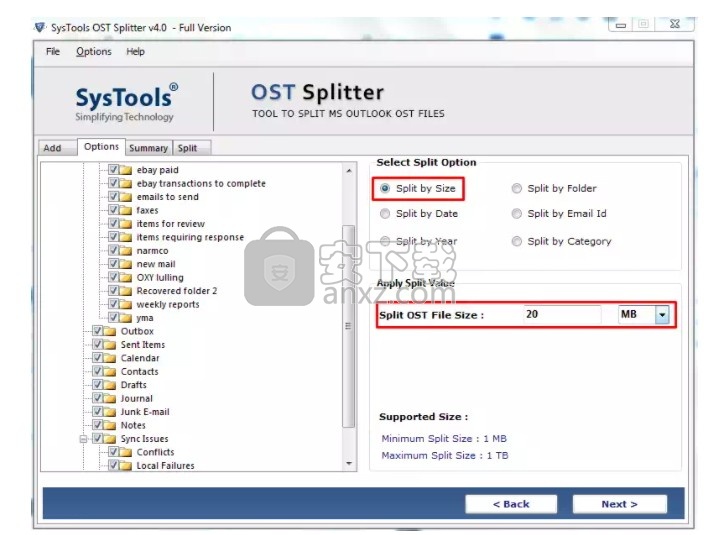Viewport: 704px width, 535px height.
Task: Uncheck items for review checkbox
Action: coord(113,223)
